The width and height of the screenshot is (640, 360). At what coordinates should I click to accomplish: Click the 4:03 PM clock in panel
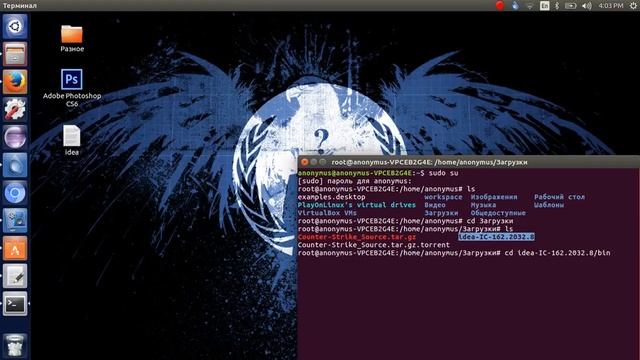coord(611,6)
